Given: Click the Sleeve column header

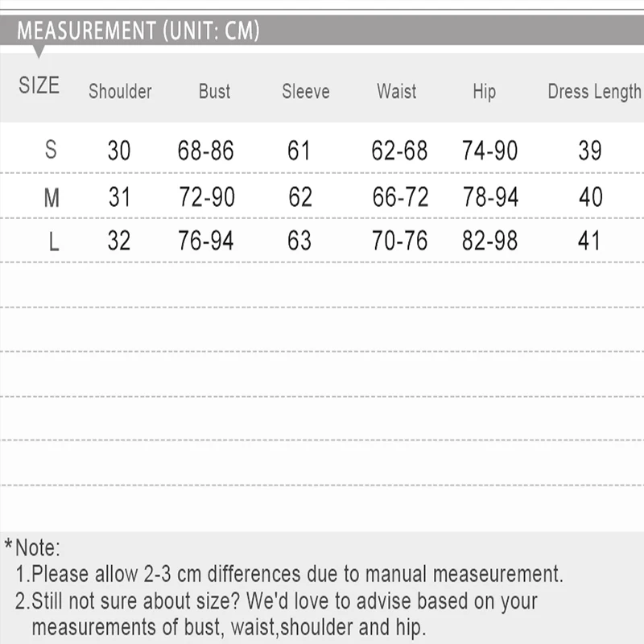Looking at the screenshot, I should 306,92.
